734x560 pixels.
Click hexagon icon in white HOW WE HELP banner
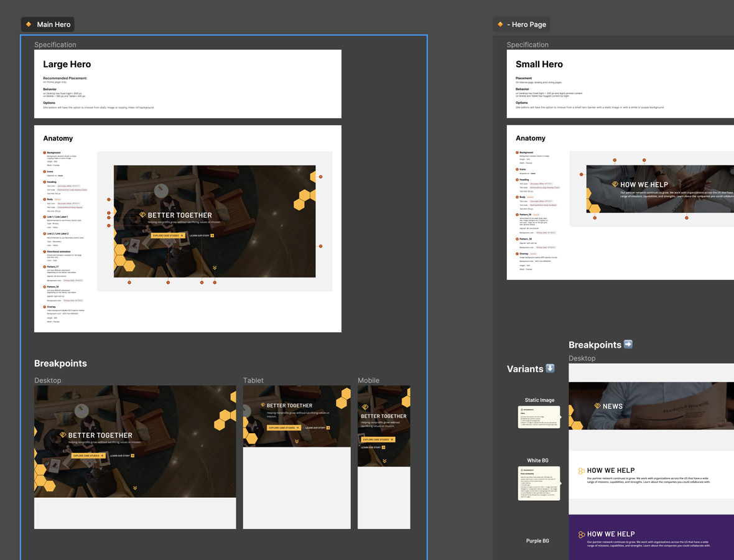[x=581, y=471]
